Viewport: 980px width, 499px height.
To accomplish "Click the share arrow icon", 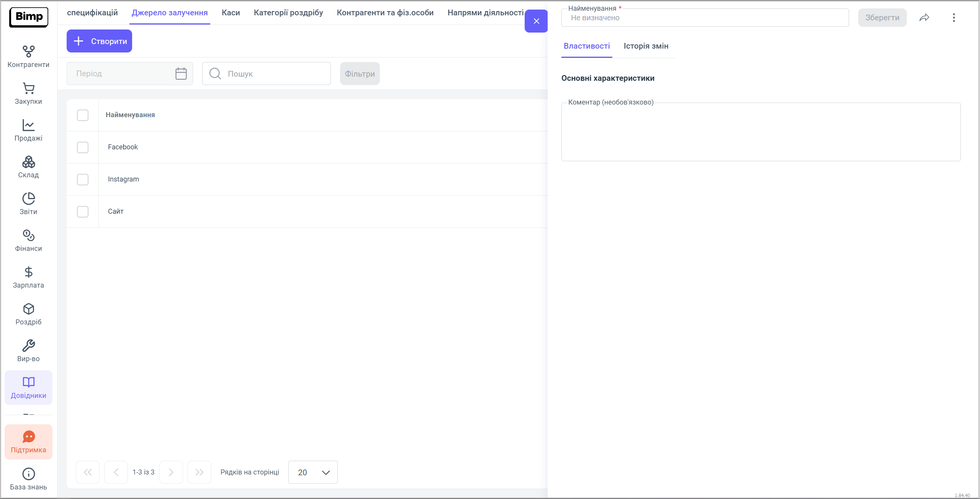I will 924,18.
